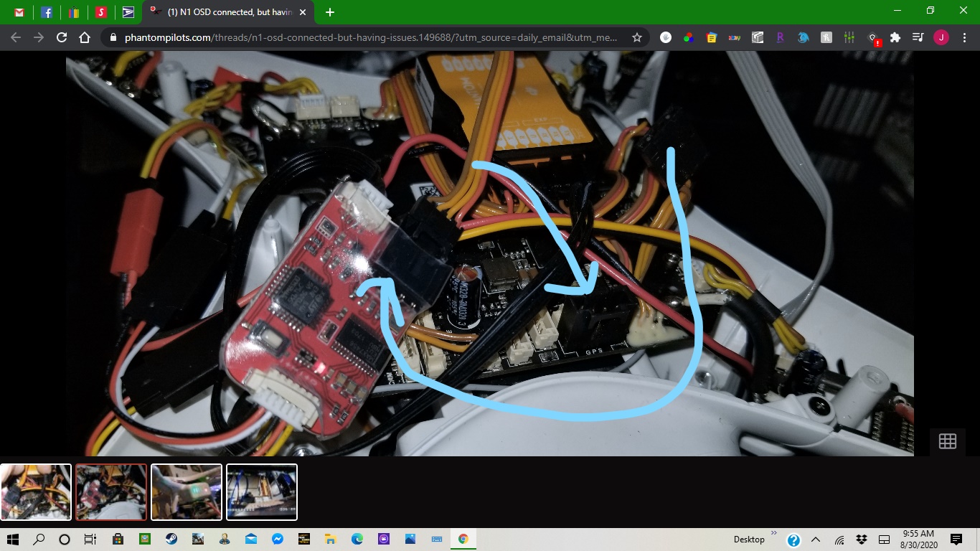
Task: Bookmark this page with star icon
Action: click(x=636, y=37)
